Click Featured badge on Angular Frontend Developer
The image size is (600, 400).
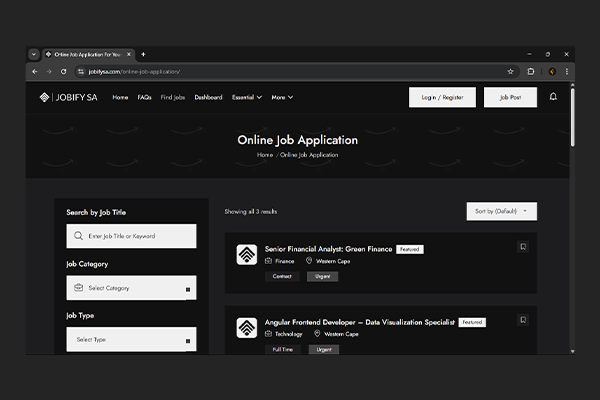pos(472,322)
